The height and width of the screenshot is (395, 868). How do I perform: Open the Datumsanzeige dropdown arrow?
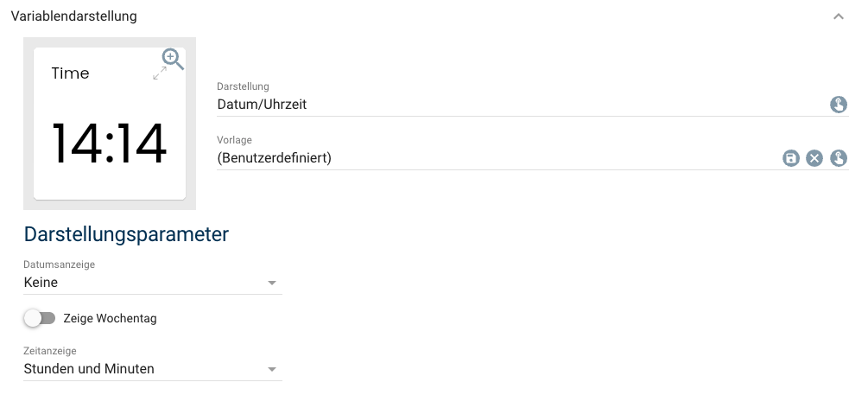(271, 283)
